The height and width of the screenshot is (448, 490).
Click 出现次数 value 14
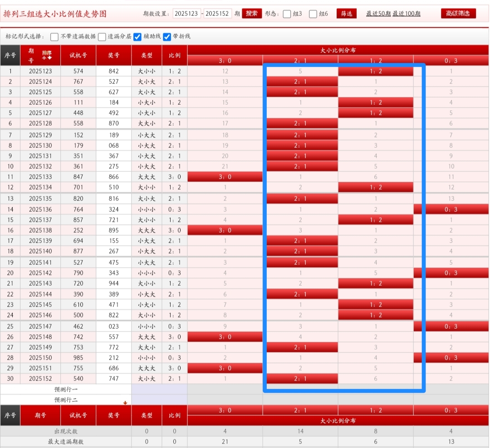pos(300,431)
